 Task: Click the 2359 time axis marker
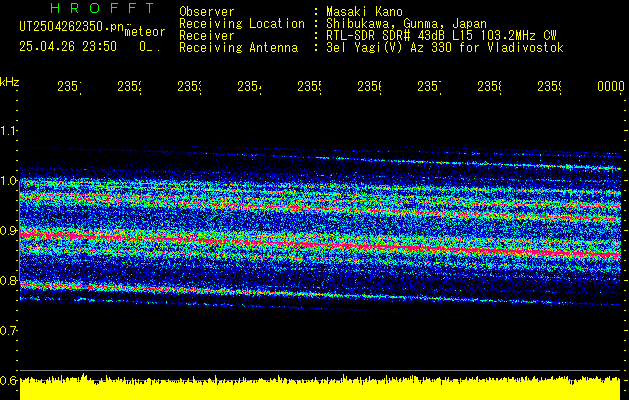pyautogui.click(x=550, y=87)
